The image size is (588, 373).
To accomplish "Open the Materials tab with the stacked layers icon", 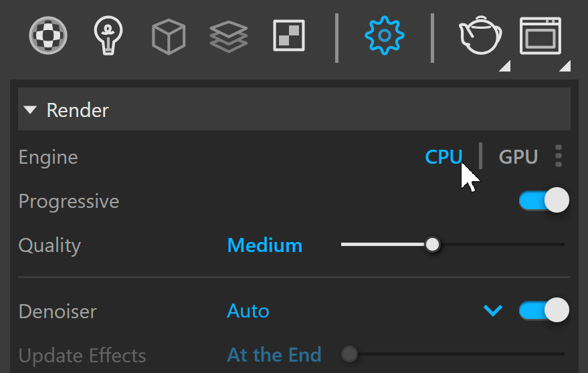I will click(228, 36).
